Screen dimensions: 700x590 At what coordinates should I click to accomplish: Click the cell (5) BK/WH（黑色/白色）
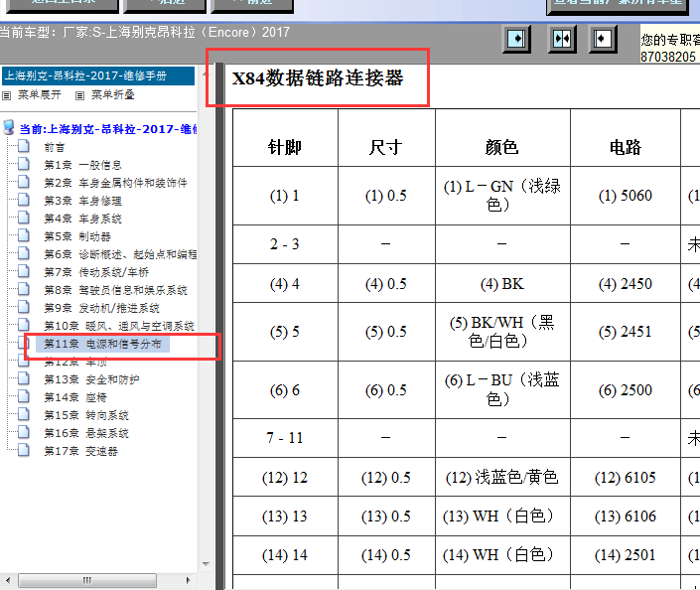pos(501,332)
